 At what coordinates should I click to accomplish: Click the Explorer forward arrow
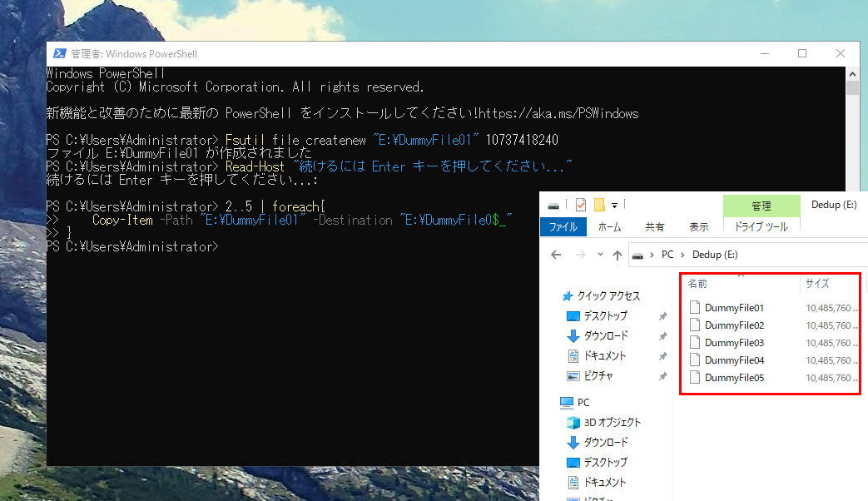coord(581,255)
